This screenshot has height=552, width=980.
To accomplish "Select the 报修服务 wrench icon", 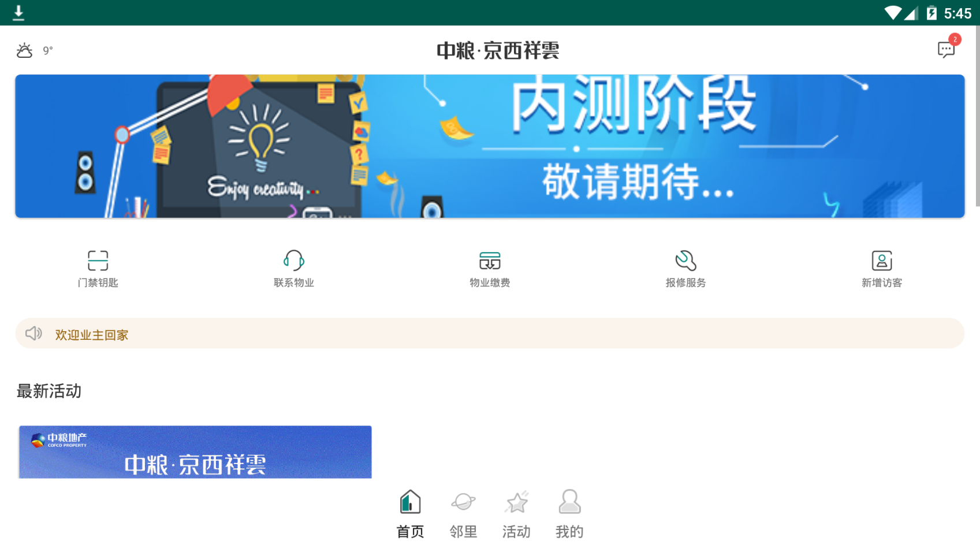I will 685,261.
